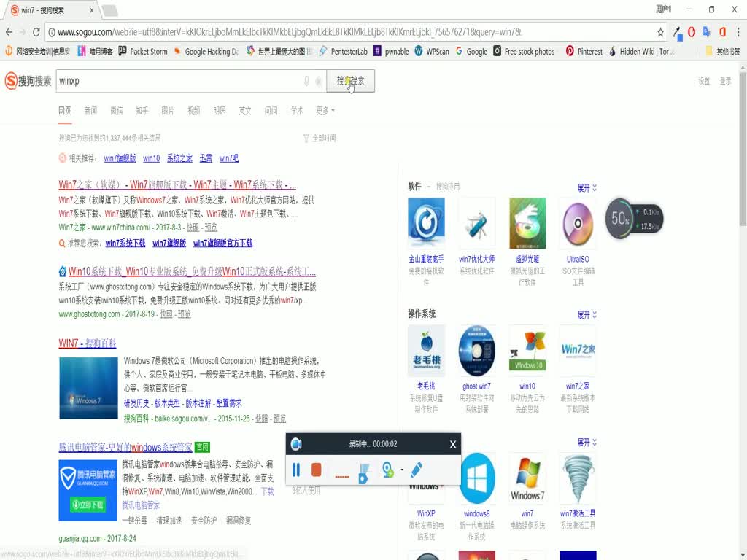This screenshot has width=747, height=560.
Task: Open UltraISO software icon
Action: 578,223
